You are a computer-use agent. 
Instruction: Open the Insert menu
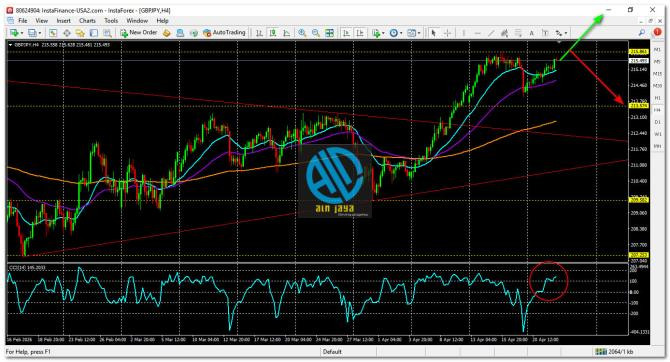64,21
